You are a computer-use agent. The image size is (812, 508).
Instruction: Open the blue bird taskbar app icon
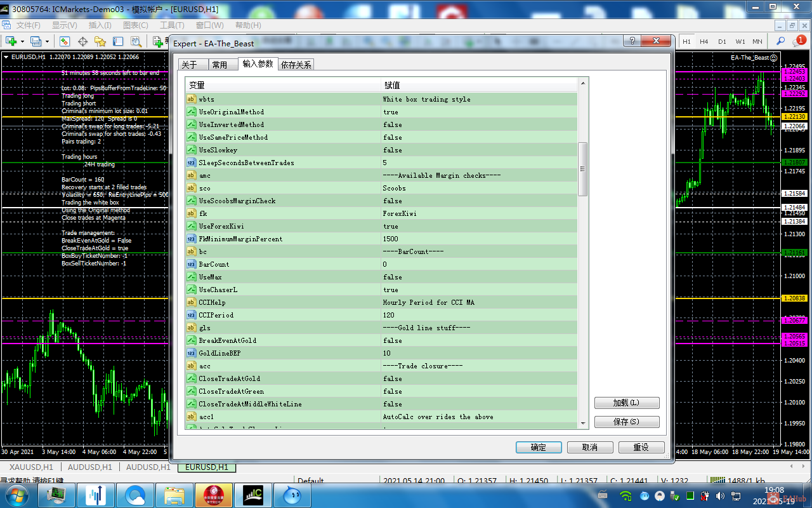292,495
